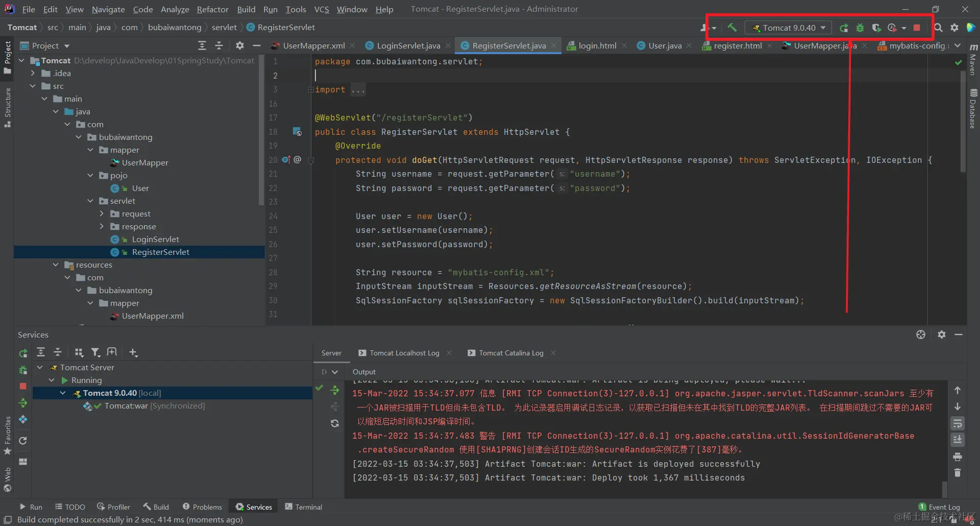Rerun the Tomcat 9.0.40 configuration from the top toolbar
Screen dimensions: 980x526
coord(844,28)
